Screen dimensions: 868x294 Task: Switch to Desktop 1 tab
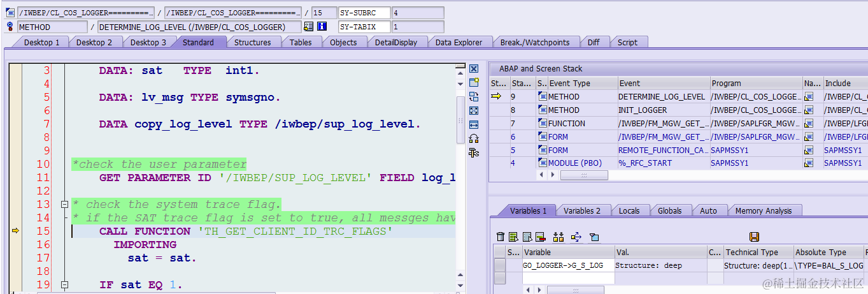[x=41, y=42]
